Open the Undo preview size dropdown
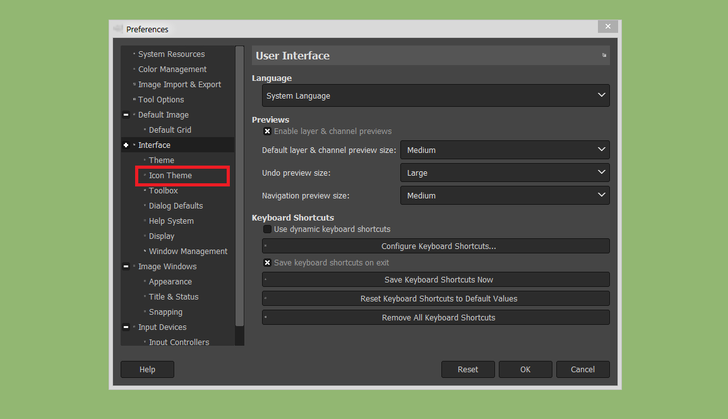 point(505,173)
